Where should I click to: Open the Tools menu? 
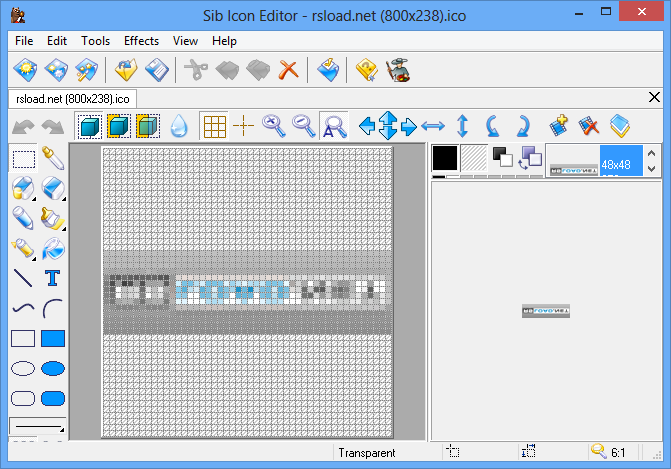[95, 41]
